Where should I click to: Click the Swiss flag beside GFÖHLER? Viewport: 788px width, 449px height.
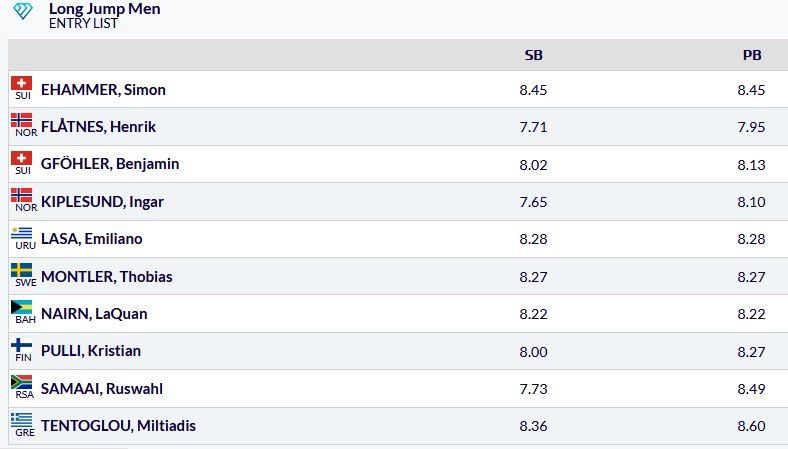pyautogui.click(x=22, y=158)
